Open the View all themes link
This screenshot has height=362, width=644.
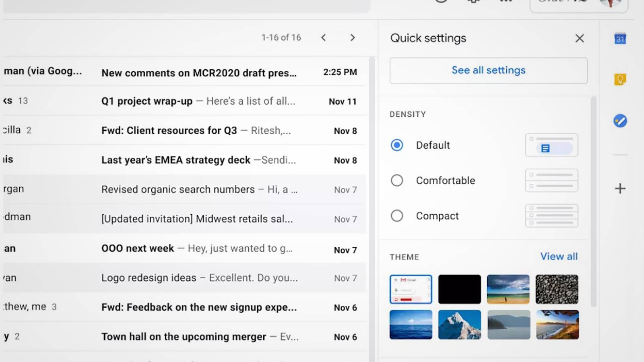tap(559, 257)
